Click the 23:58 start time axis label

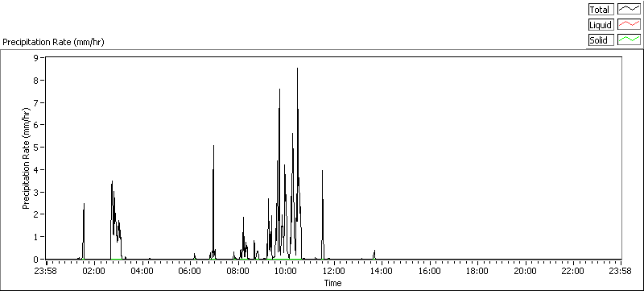[46, 272]
